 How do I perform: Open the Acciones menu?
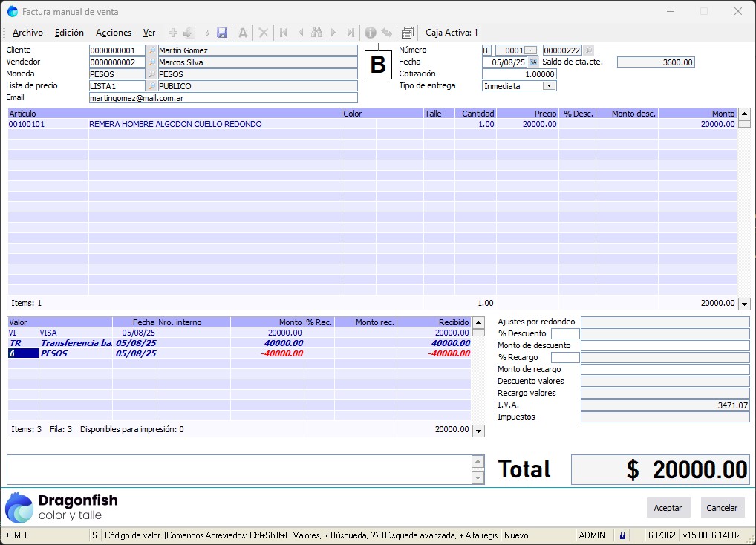click(x=114, y=33)
